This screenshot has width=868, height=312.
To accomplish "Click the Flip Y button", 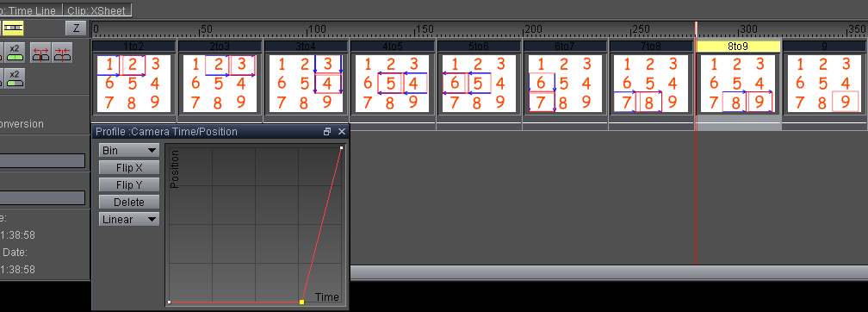I will (x=129, y=184).
